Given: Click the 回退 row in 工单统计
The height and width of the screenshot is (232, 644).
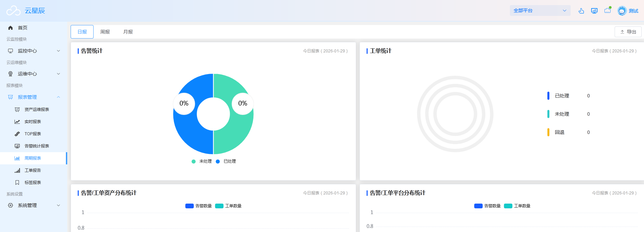Looking at the screenshot, I should click(569, 132).
